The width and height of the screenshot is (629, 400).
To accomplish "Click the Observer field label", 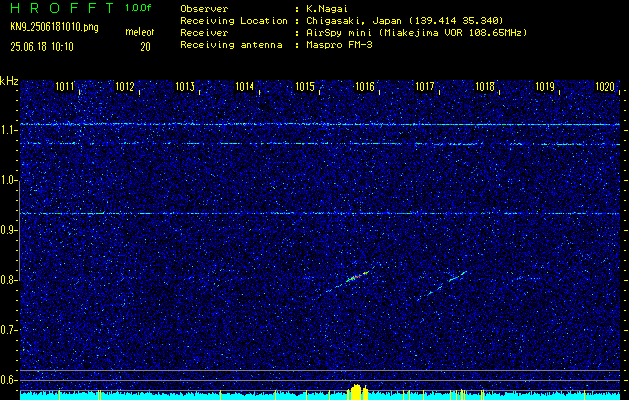I will point(204,9).
